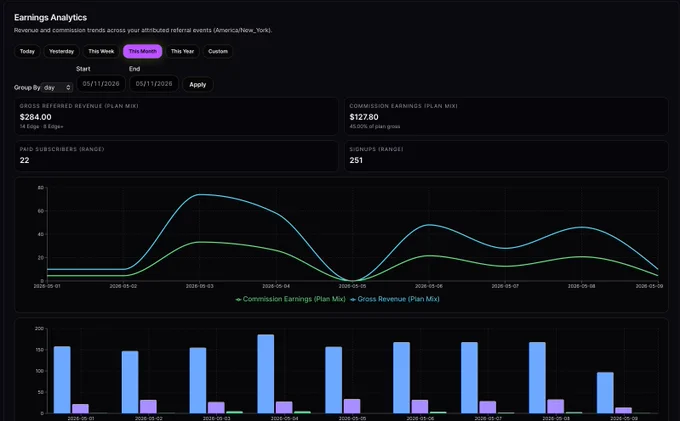Click the purple bar for 2026-05-02
Screen dimensions: 680x421
[148, 407]
